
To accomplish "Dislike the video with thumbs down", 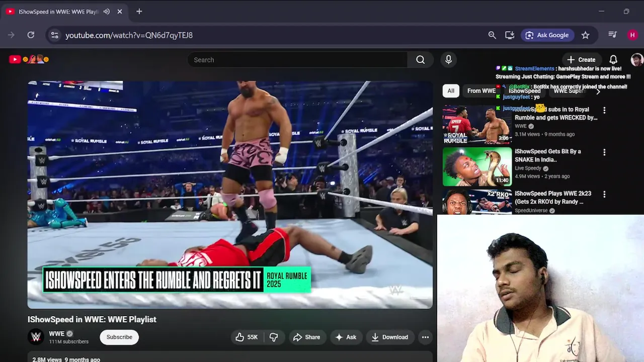I will point(274,337).
